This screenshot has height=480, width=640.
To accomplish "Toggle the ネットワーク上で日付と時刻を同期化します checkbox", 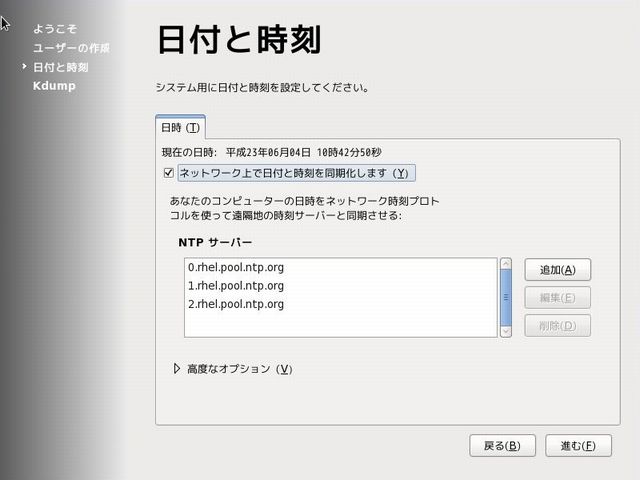I will [167, 173].
